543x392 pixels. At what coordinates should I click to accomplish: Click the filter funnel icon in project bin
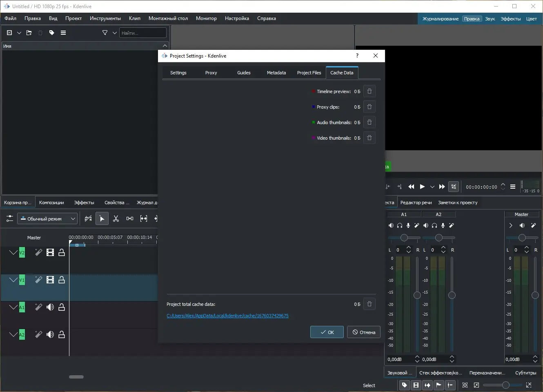(x=105, y=33)
